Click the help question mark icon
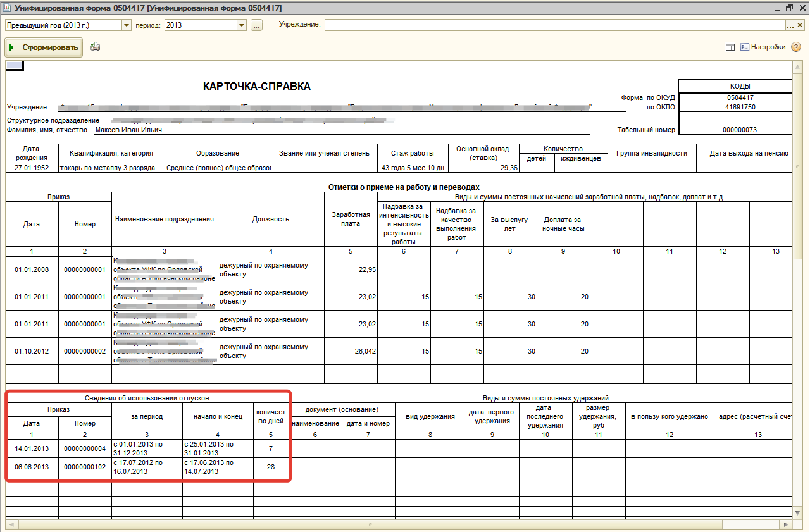The width and height of the screenshot is (810, 532). point(796,47)
